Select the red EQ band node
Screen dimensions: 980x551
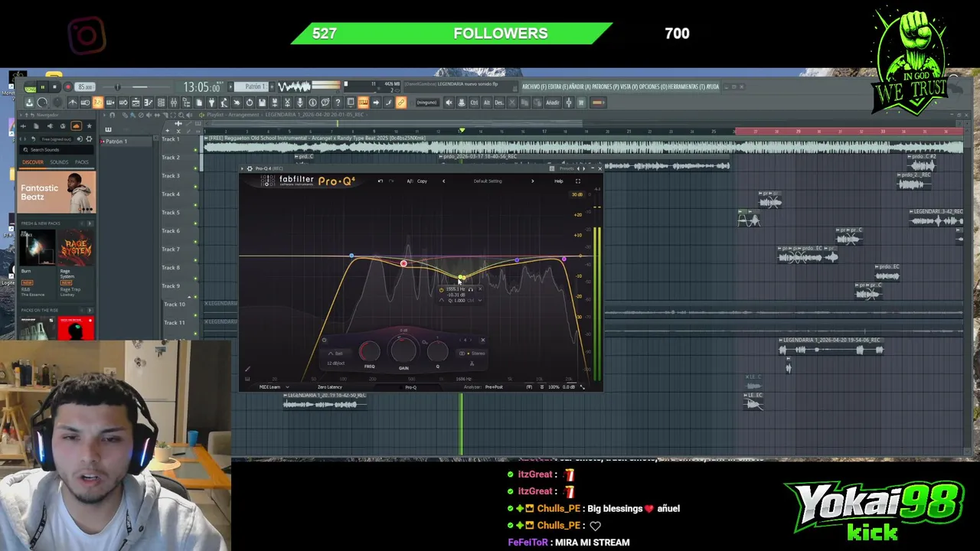(x=403, y=264)
